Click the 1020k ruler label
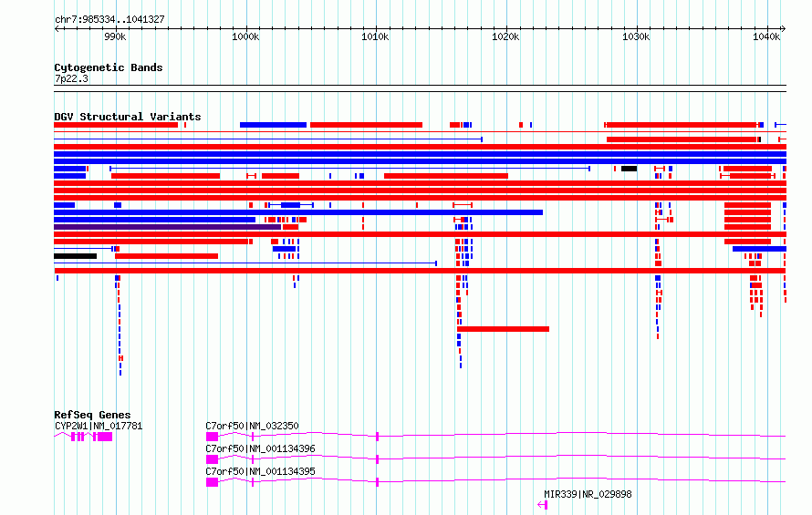Viewport: 812px width, 515px height. point(506,36)
